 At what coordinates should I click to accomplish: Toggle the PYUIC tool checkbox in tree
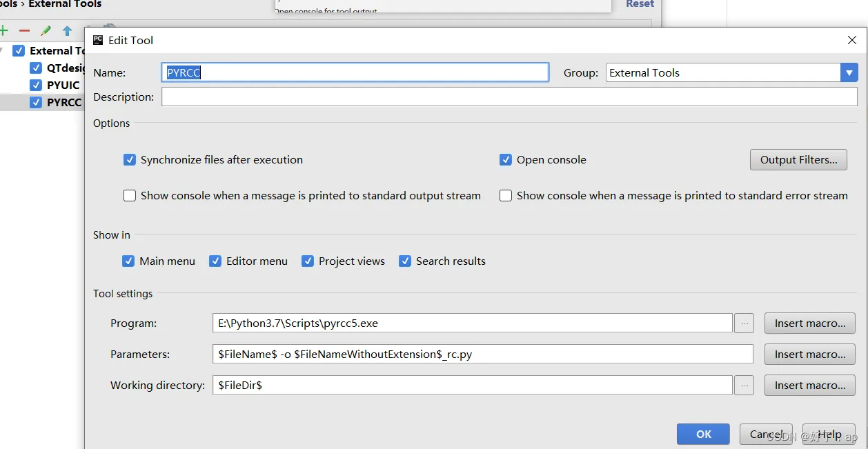pos(36,86)
